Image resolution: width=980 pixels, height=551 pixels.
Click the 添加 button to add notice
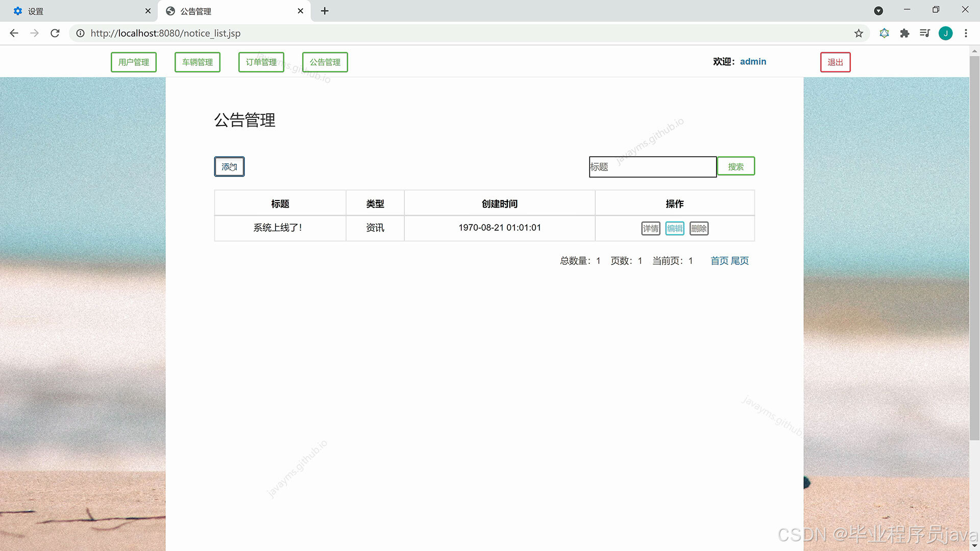(x=229, y=167)
